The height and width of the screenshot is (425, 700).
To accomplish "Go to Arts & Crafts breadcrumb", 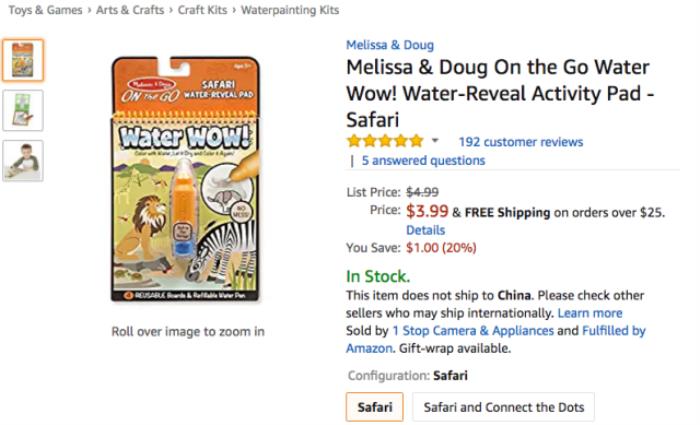I will tap(131, 10).
